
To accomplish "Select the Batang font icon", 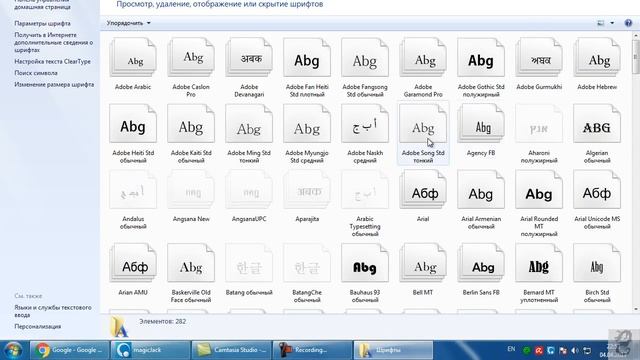I will coord(249,263).
